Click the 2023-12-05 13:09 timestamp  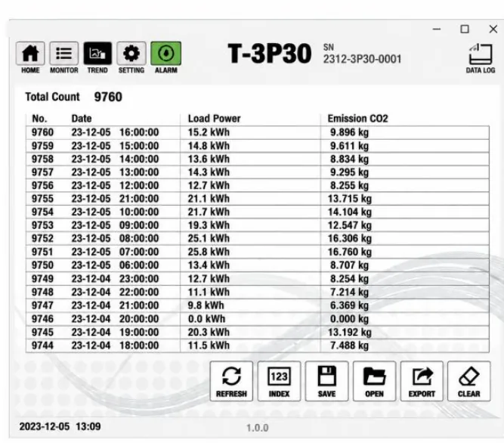pos(60,426)
